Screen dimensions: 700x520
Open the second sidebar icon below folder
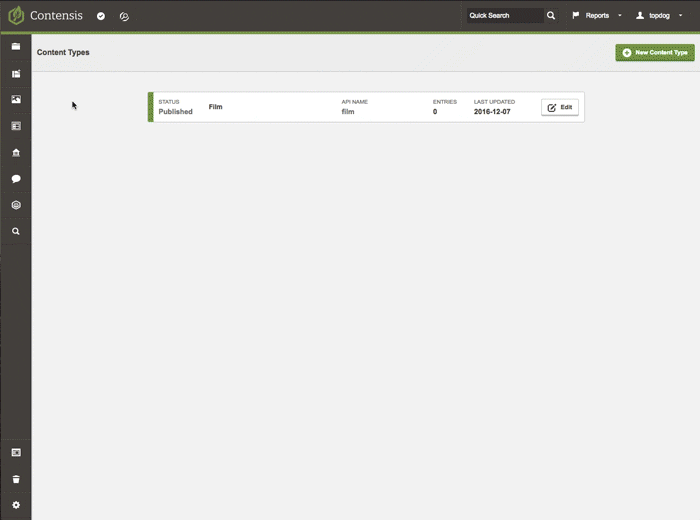pyautogui.click(x=16, y=74)
